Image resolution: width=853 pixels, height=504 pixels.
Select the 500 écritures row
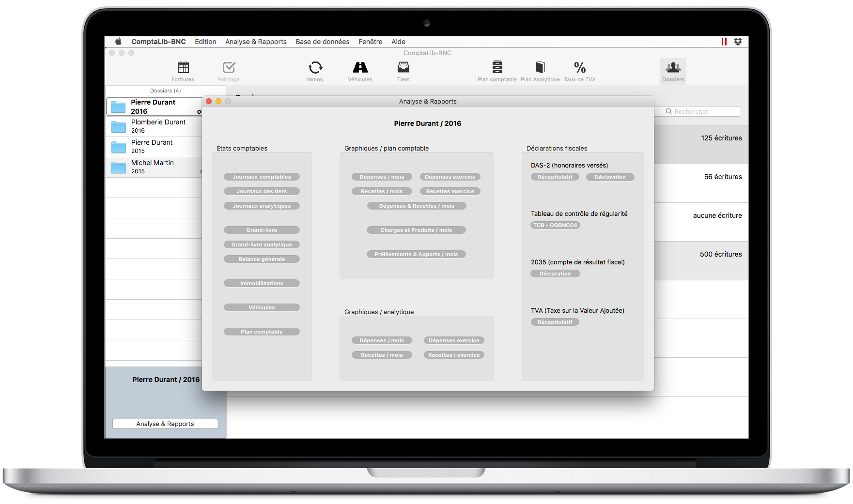(x=701, y=260)
